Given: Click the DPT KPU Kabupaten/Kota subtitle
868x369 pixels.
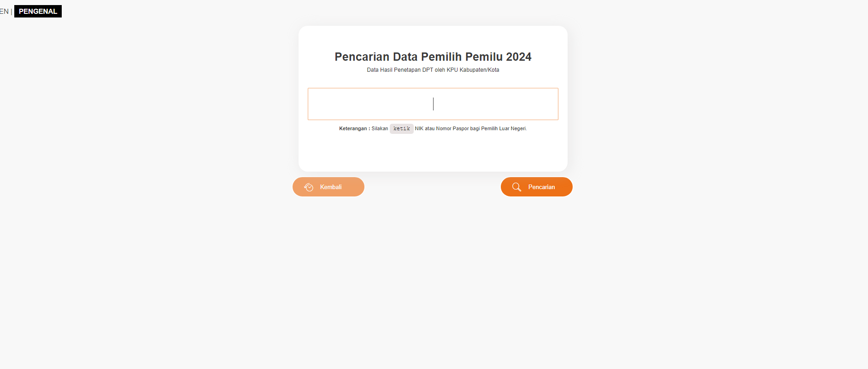Looking at the screenshot, I should coord(433,70).
